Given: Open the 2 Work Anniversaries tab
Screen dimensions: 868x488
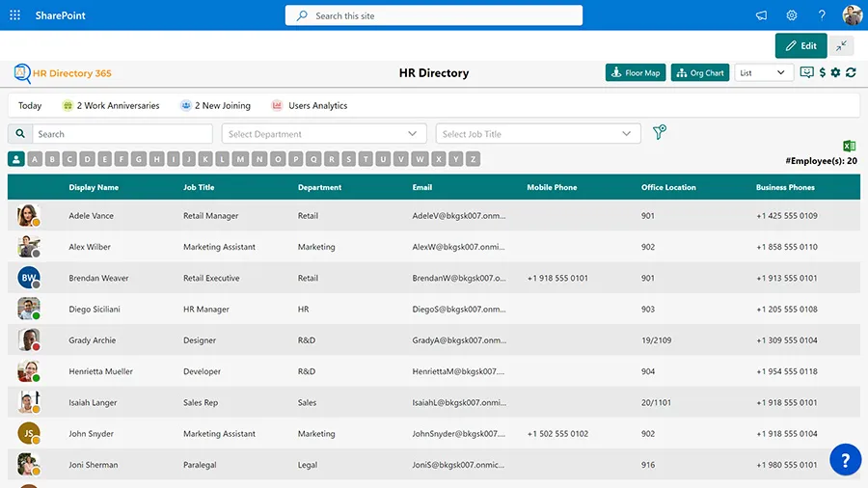Looking at the screenshot, I should tap(111, 105).
